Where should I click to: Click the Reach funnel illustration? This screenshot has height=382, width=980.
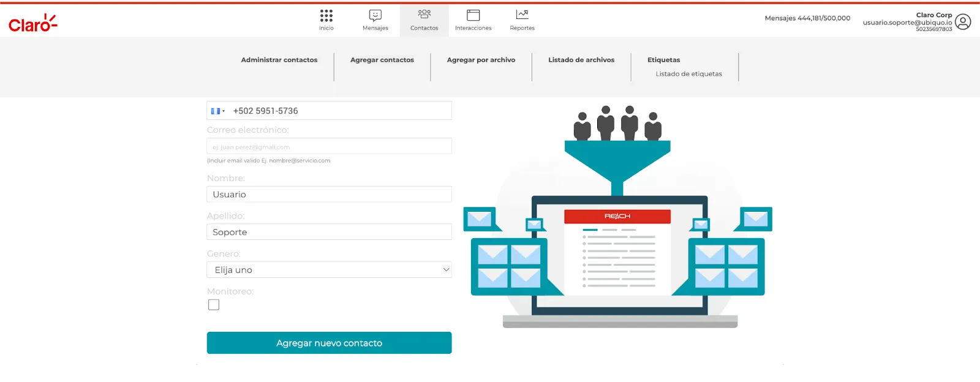[617, 217]
